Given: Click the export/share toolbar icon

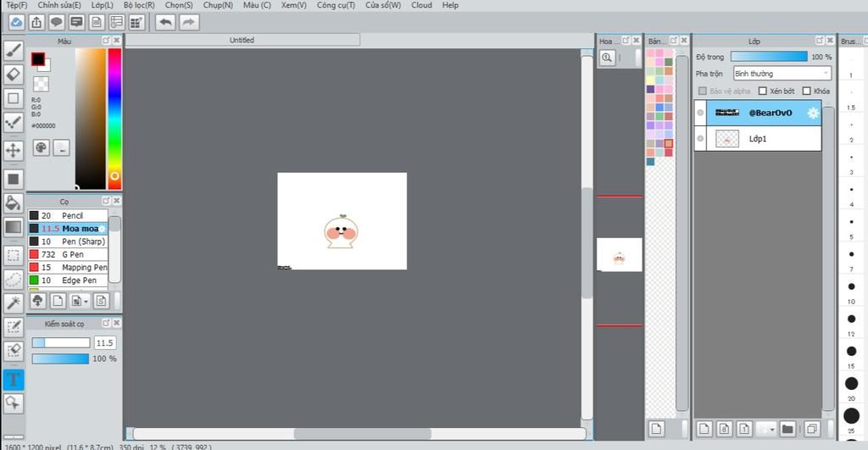Looking at the screenshot, I should 36,22.
